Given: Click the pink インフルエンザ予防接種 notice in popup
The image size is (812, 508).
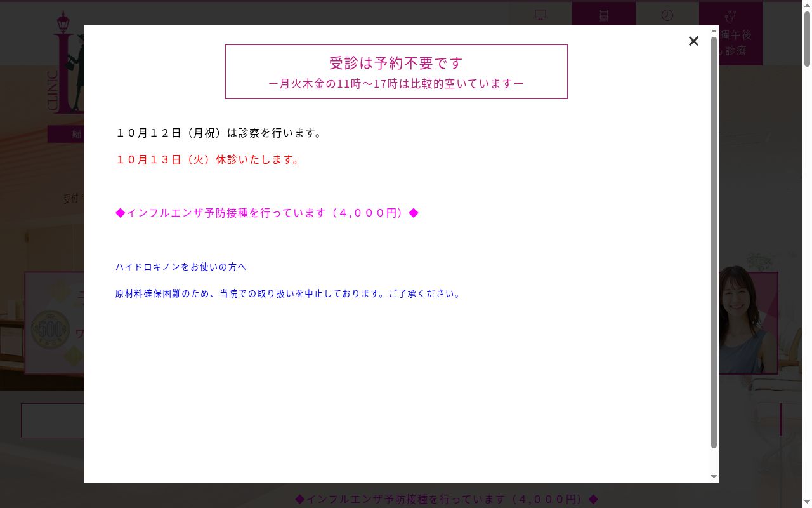Looking at the screenshot, I should [x=267, y=213].
